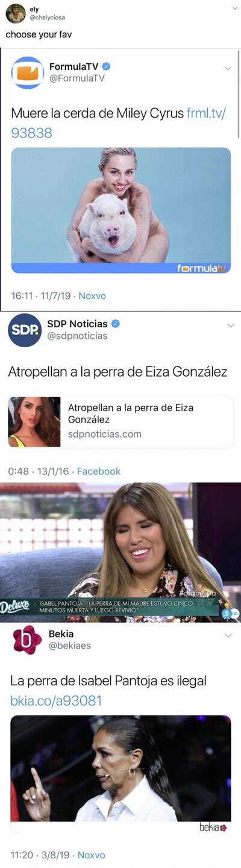Open the bkia.co/a93081 link
Viewport: 241px width, 868px height.
pos(56,700)
